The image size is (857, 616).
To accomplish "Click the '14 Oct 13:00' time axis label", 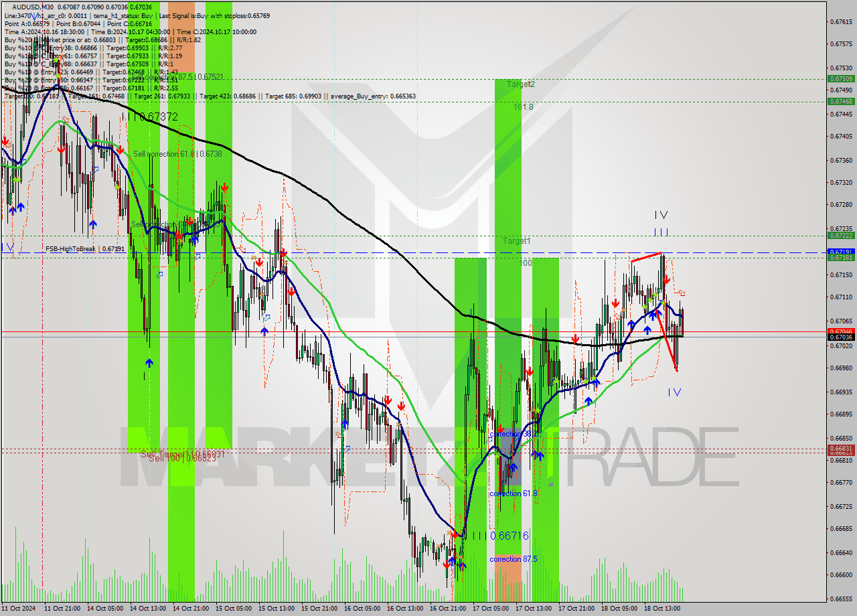I will [x=147, y=609].
